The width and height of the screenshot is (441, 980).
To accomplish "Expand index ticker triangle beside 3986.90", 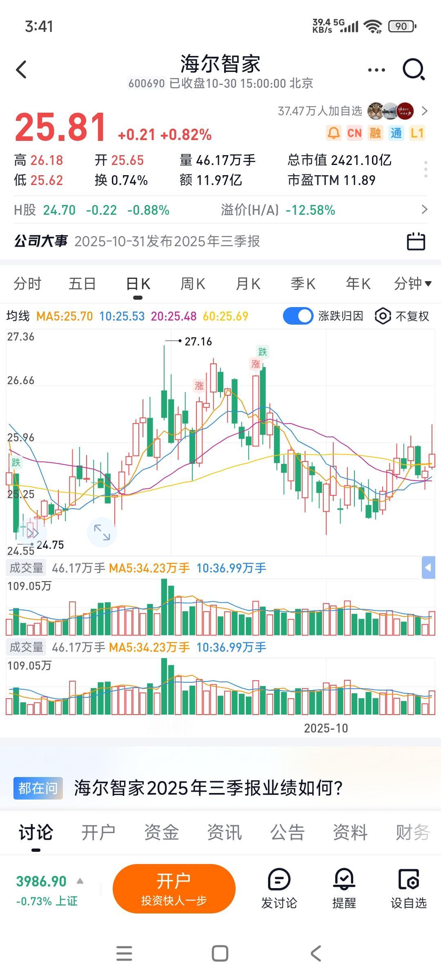I will point(80,881).
